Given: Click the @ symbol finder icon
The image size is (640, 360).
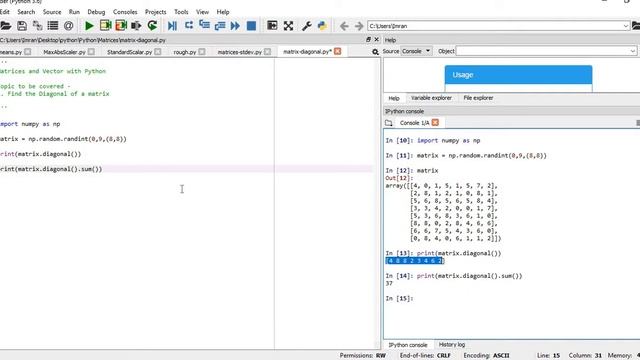Looking at the screenshot, I should [69, 26].
